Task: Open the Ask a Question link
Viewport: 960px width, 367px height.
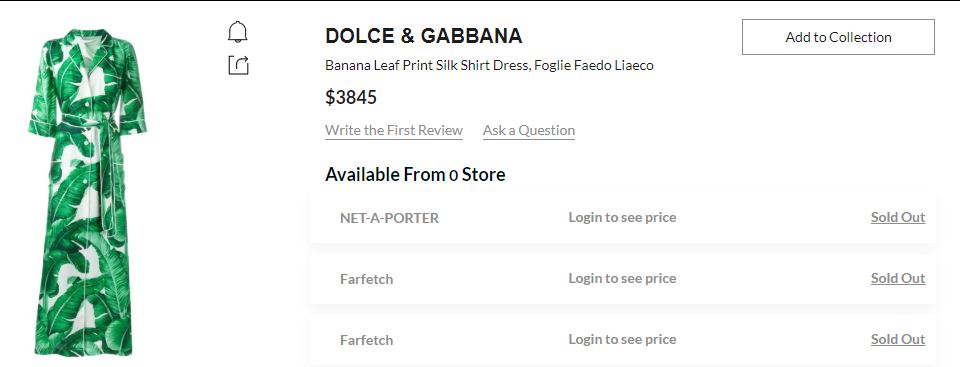Action: (528, 131)
